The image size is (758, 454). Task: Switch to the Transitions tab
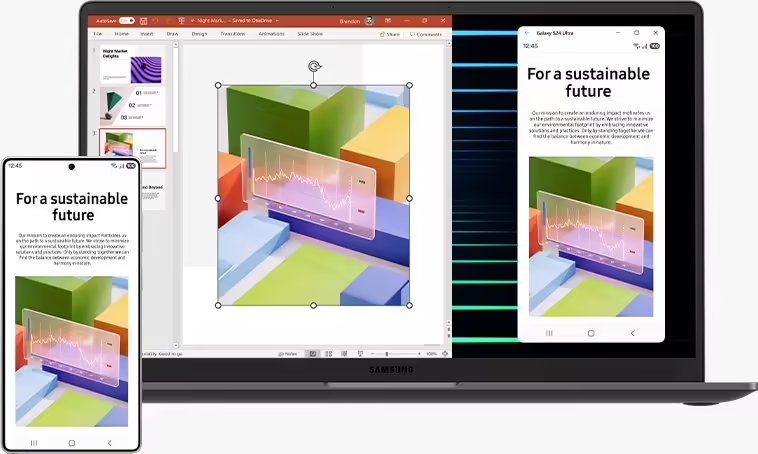[x=231, y=34]
